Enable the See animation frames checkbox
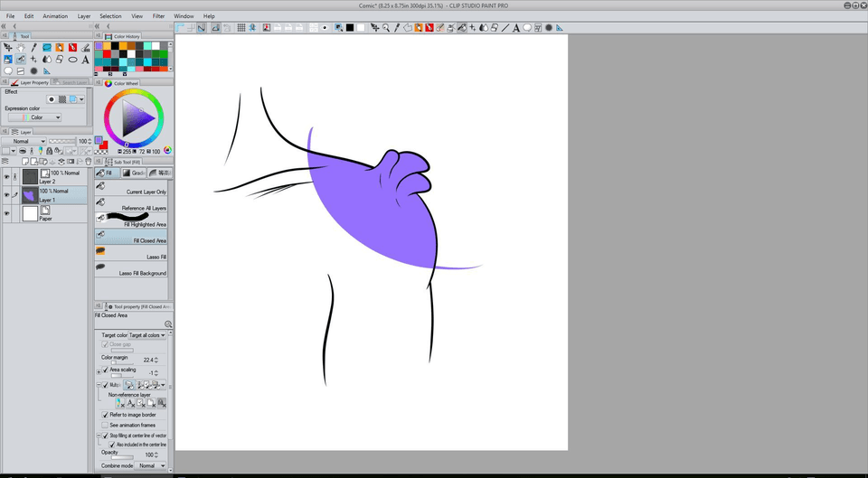This screenshot has width=868, height=478. 105,425
